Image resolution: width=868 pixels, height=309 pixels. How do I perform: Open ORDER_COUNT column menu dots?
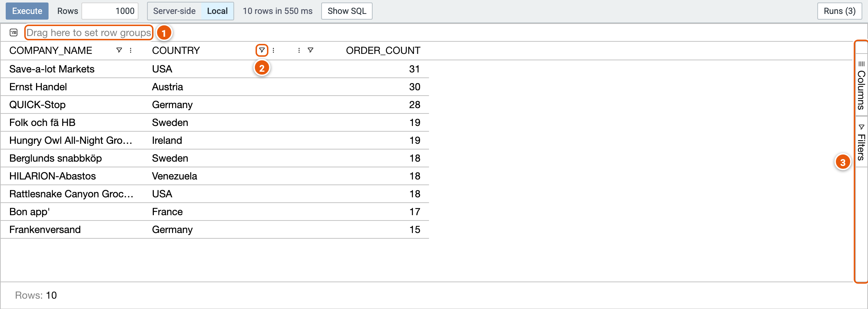tap(299, 50)
